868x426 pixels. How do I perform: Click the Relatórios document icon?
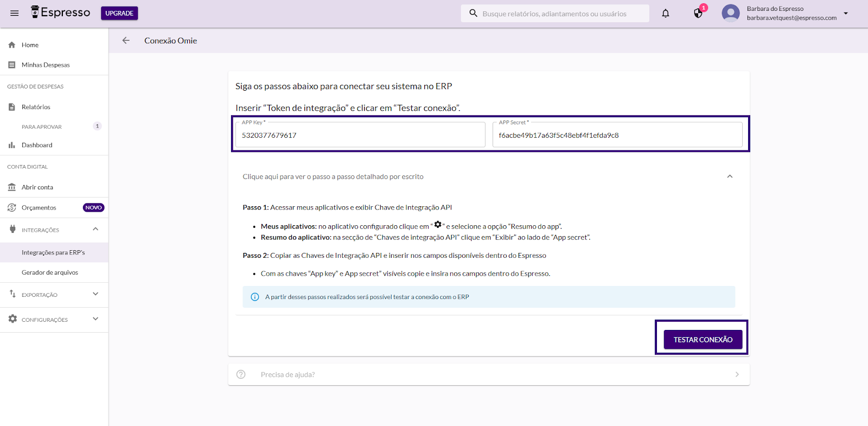point(12,107)
